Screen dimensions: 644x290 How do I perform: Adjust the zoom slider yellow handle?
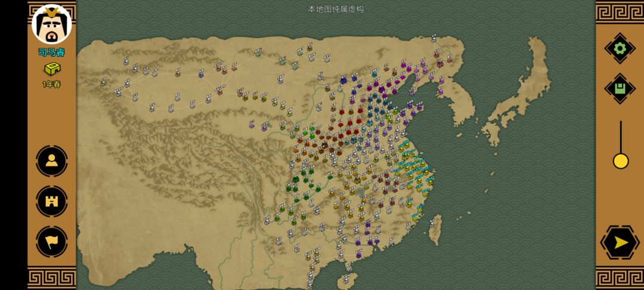pyautogui.click(x=621, y=161)
